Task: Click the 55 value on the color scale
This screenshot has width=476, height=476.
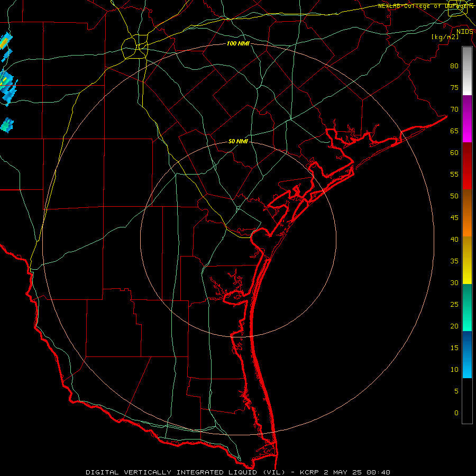Action: point(454,174)
